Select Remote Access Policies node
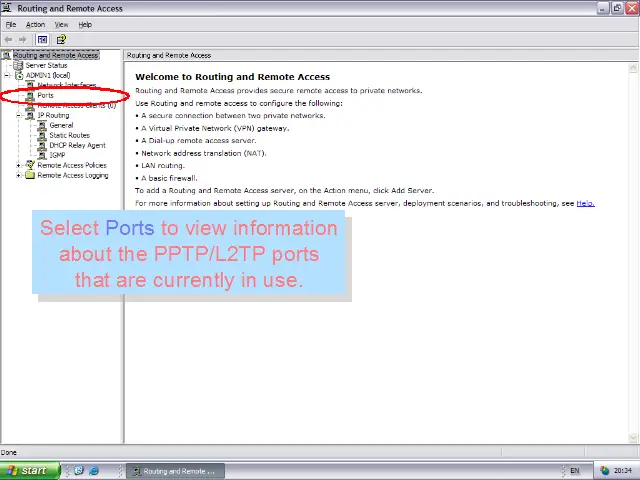 [x=72, y=165]
